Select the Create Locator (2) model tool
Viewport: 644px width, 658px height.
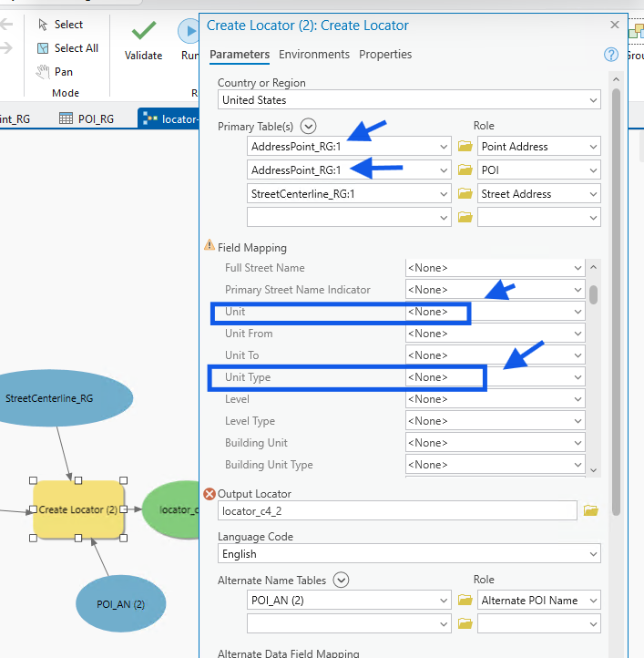tap(78, 510)
